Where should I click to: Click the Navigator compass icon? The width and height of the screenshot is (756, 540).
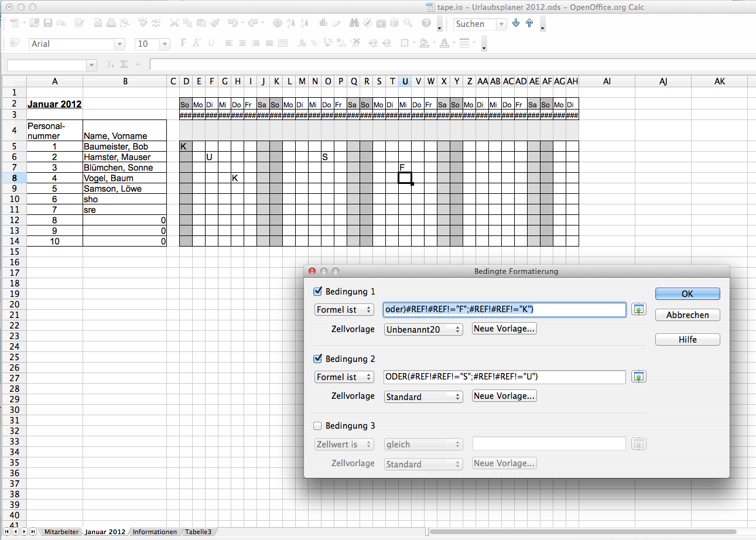tap(368, 23)
